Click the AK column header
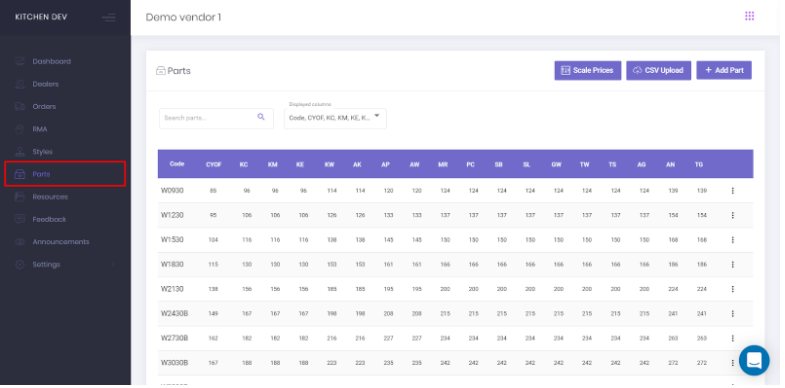Image resolution: width=785 pixels, height=388 pixels. click(357, 164)
